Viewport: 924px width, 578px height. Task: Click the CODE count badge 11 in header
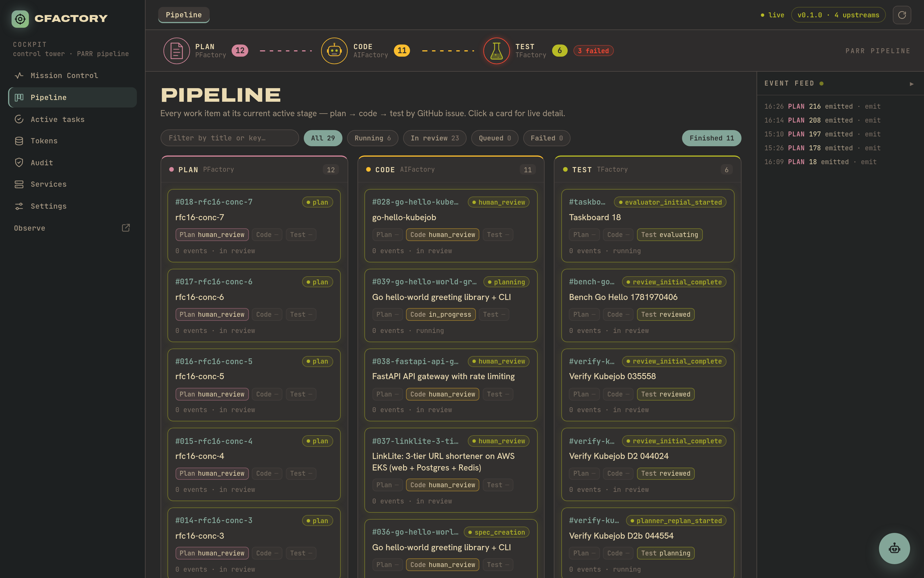click(402, 51)
